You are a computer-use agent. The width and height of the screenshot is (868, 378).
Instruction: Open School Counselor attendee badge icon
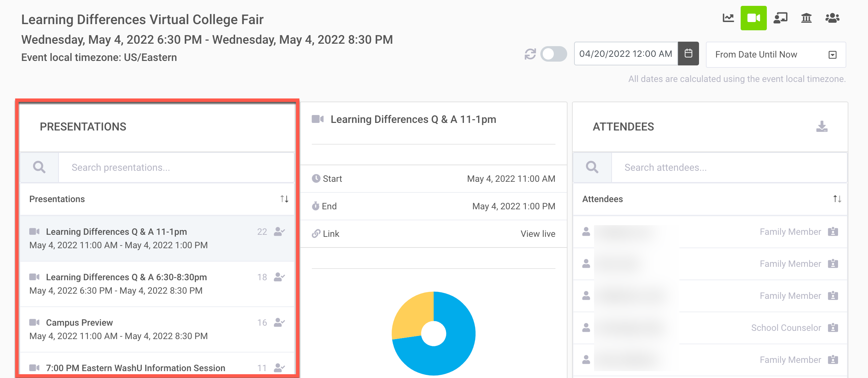pos(833,328)
